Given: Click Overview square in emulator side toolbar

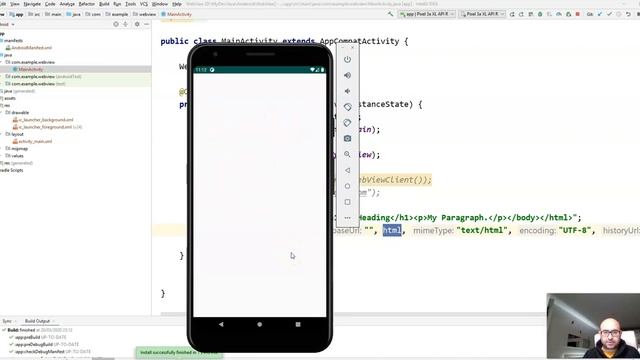Looking at the screenshot, I should (x=347, y=202).
